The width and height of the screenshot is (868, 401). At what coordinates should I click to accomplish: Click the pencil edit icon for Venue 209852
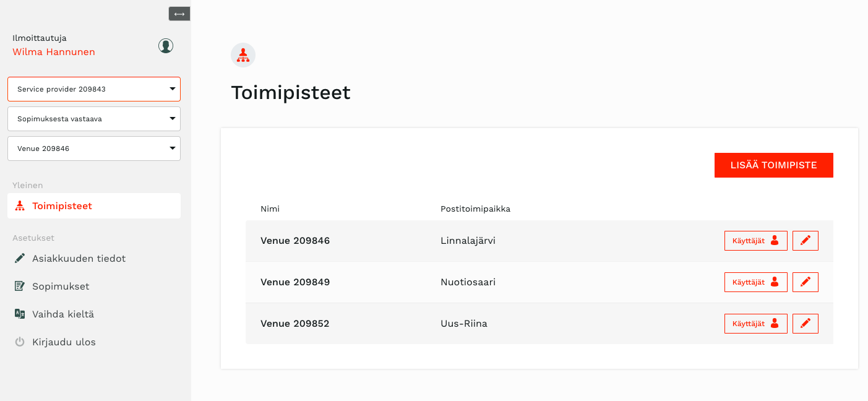click(x=805, y=324)
